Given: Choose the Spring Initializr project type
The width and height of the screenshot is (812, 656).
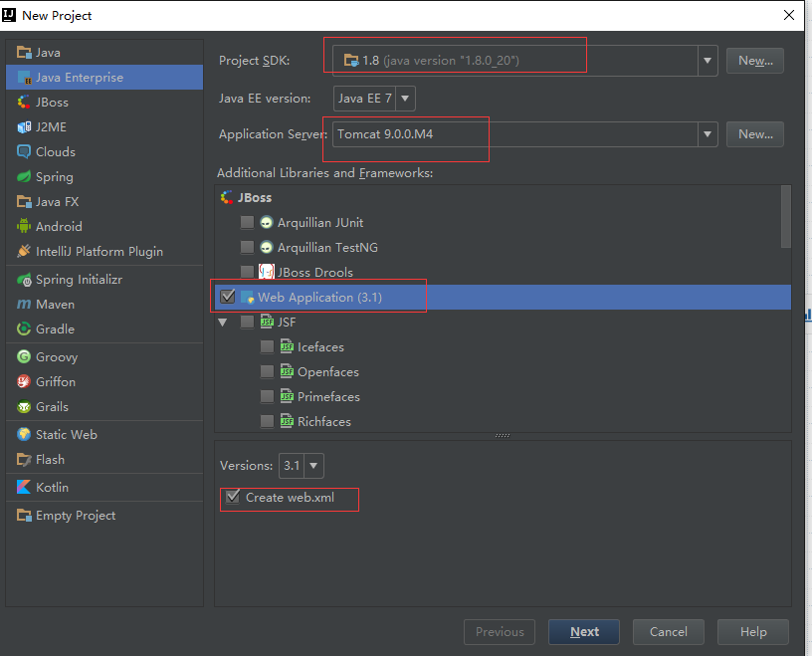Looking at the screenshot, I should pyautogui.click(x=104, y=280).
